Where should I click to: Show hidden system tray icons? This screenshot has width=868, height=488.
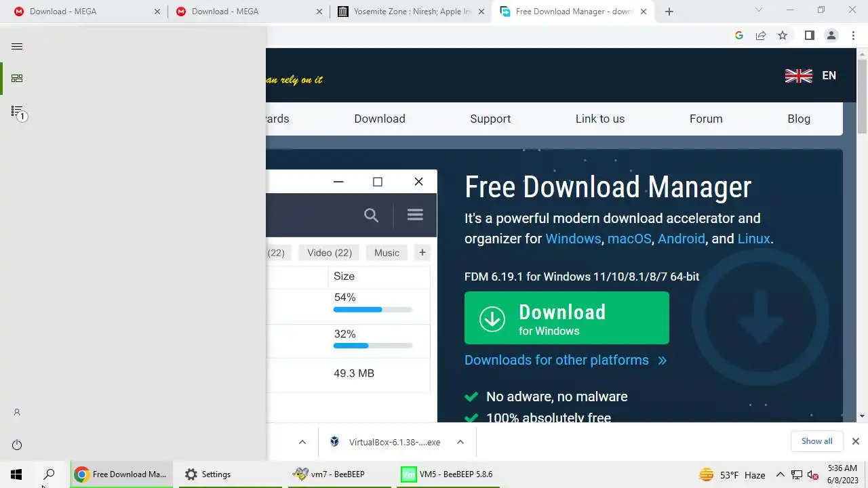click(x=780, y=475)
